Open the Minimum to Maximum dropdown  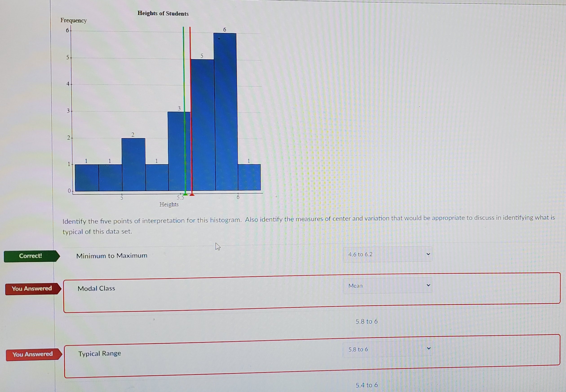point(387,254)
